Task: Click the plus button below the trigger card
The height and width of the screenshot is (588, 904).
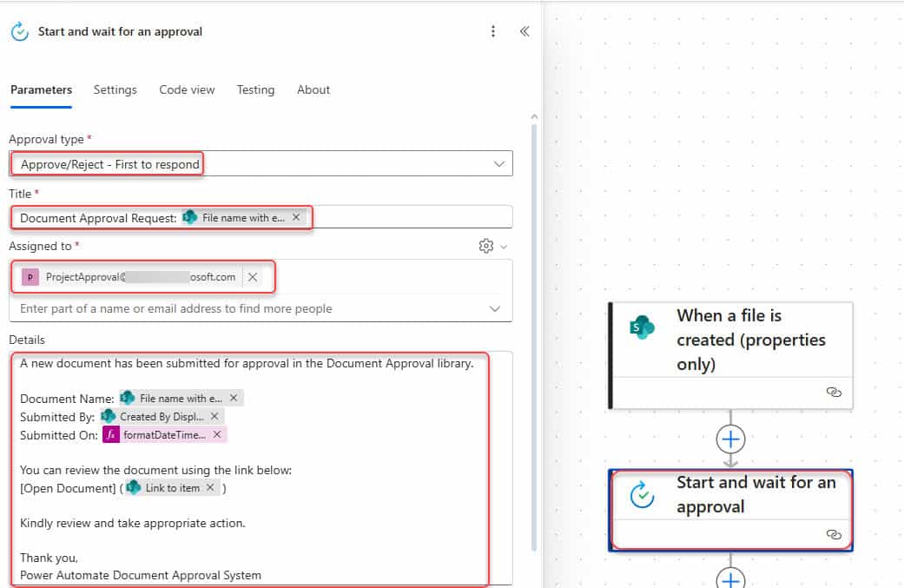Action: (x=730, y=438)
